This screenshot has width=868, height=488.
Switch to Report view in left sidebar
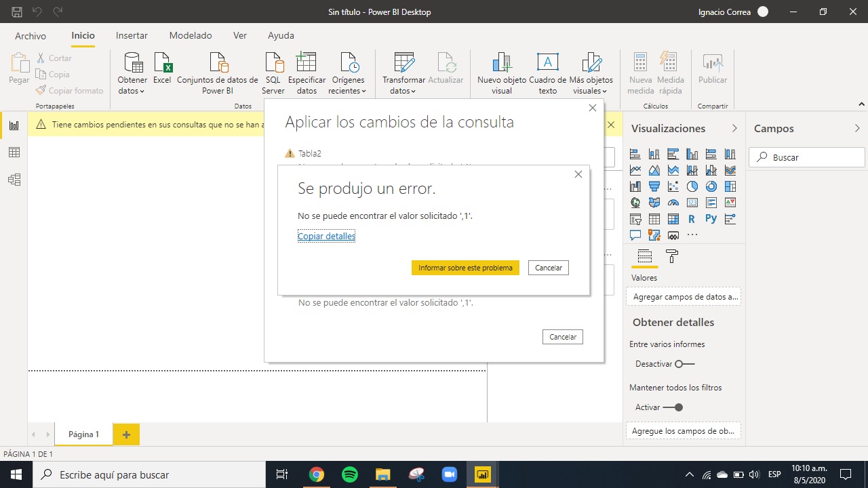pos(14,125)
